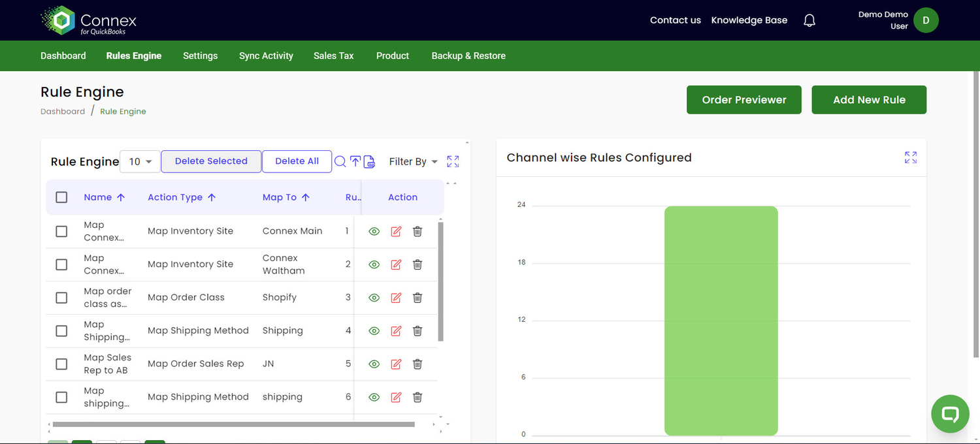
Task: Sort by Map To column arrow
Action: point(306,197)
